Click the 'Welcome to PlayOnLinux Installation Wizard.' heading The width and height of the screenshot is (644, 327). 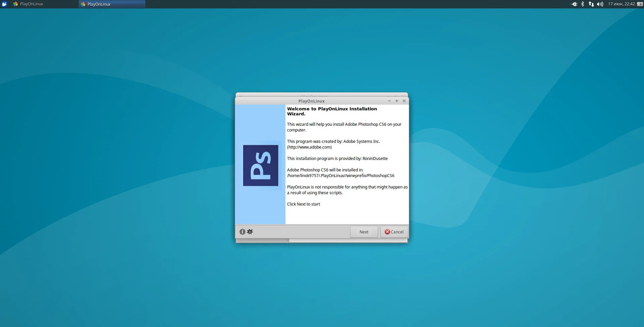[x=332, y=111]
